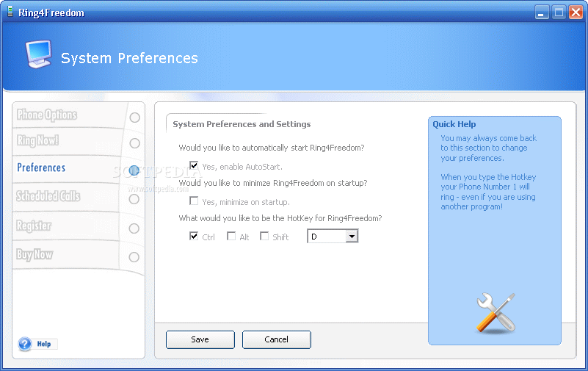The width and height of the screenshot is (588, 371).
Task: Select the Ring Now! radio indicator
Action: tap(134, 143)
